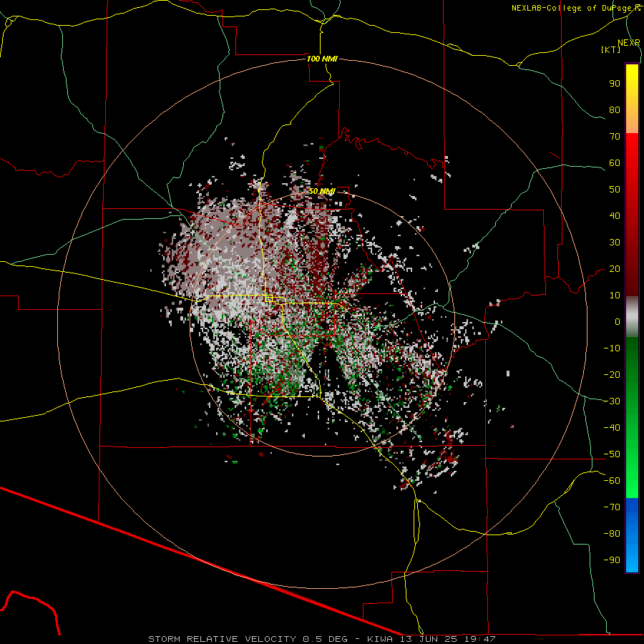Select the yellow segment of the color bar
644x644 pixels.
coord(632,99)
